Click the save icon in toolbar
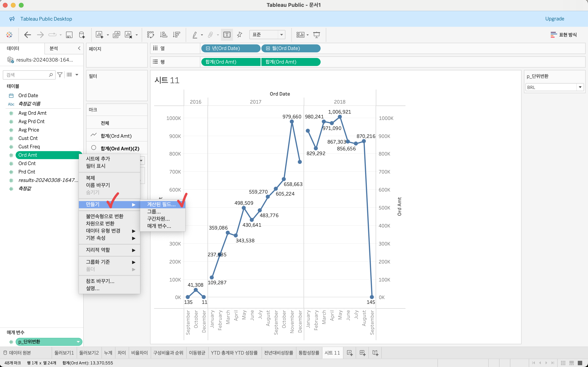Screen dimensions: 588x367 [x=69, y=35]
